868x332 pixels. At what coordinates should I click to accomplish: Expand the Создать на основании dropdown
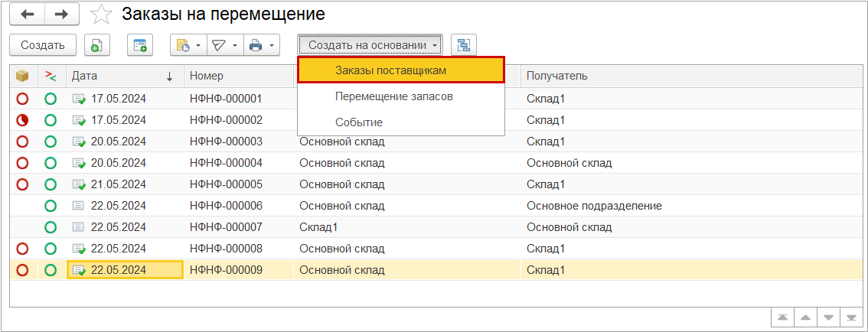pyautogui.click(x=371, y=45)
